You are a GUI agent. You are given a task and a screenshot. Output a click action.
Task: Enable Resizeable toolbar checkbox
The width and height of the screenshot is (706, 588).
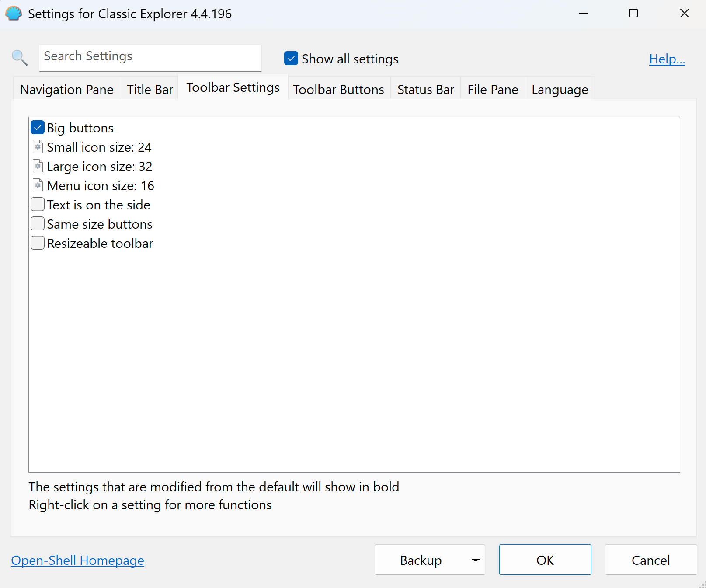point(38,243)
